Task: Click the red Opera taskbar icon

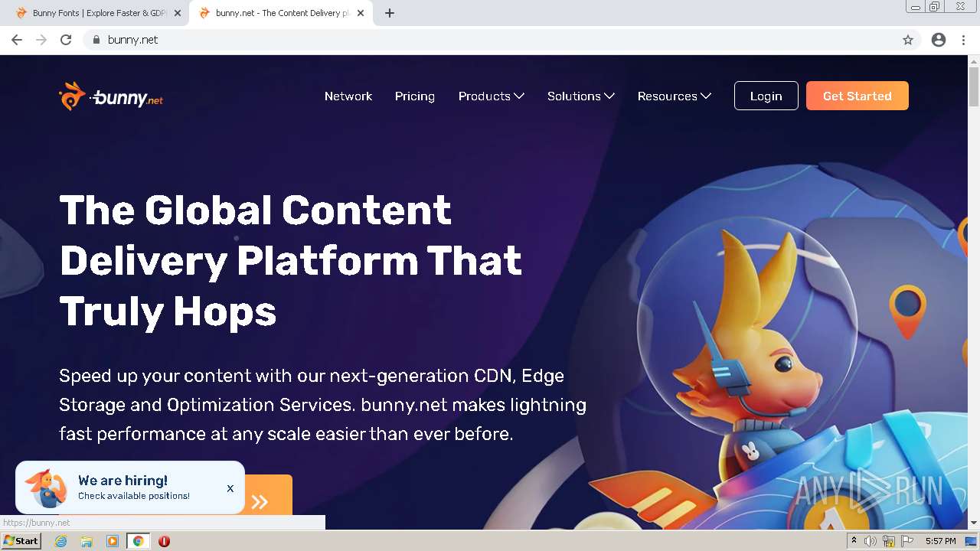Action: pyautogui.click(x=164, y=541)
